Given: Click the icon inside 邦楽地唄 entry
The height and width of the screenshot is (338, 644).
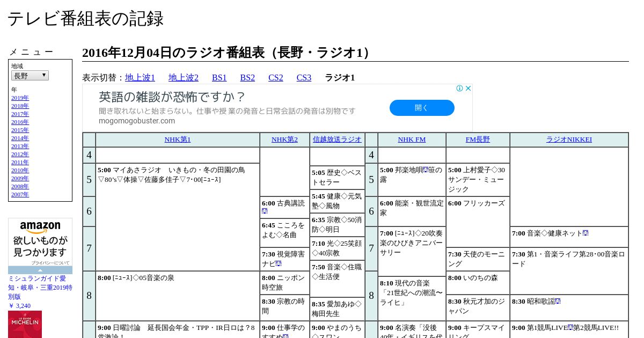Looking at the screenshot, I should point(425,170).
